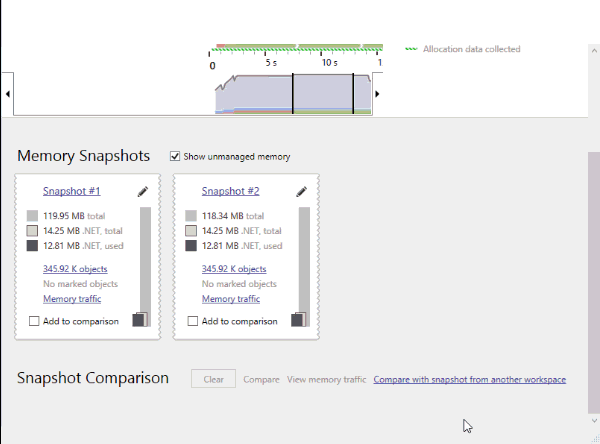Open Snapshot #1 link
Viewport: 600px width, 444px height.
click(x=72, y=191)
